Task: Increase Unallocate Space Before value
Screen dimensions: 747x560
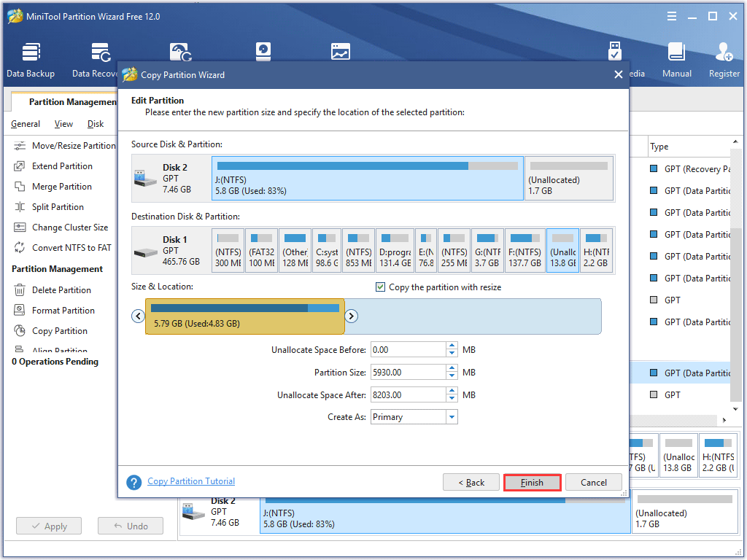Action: pos(452,346)
